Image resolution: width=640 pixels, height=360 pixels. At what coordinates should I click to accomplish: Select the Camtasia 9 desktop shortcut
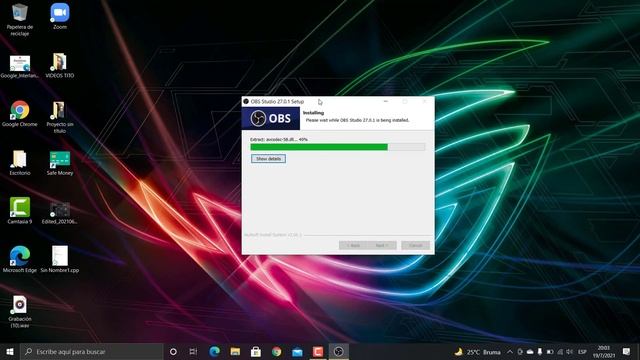[x=20, y=211]
